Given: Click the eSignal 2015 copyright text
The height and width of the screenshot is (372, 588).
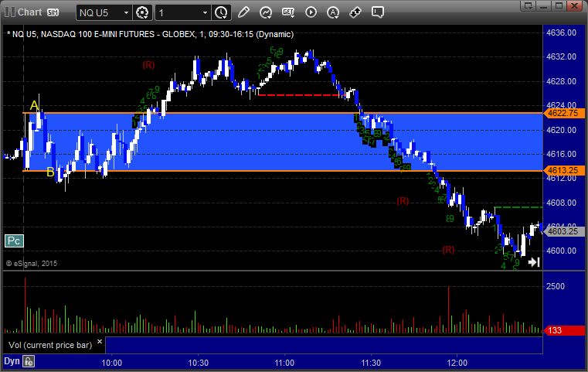Looking at the screenshot, I should pos(32,264).
